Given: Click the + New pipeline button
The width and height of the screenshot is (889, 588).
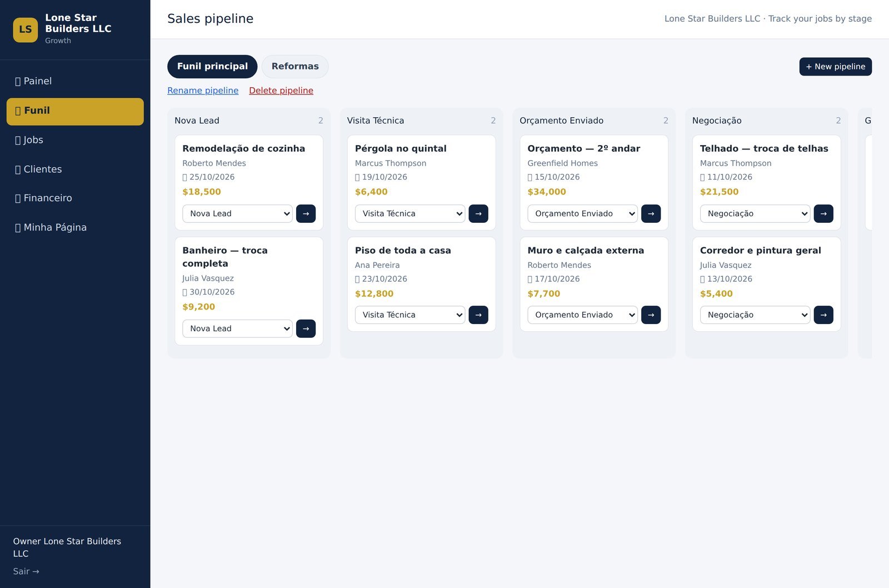Looking at the screenshot, I should click(835, 67).
